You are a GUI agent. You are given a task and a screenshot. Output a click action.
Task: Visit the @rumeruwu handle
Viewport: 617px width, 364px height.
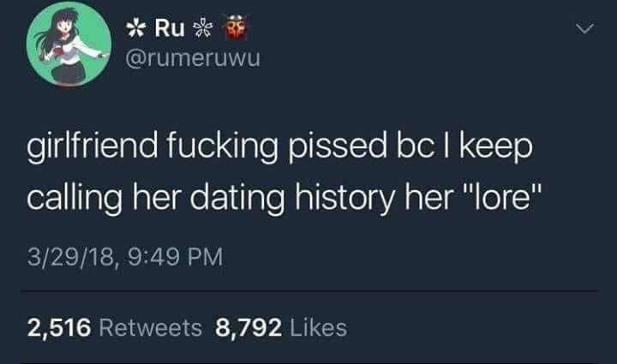click(x=193, y=58)
